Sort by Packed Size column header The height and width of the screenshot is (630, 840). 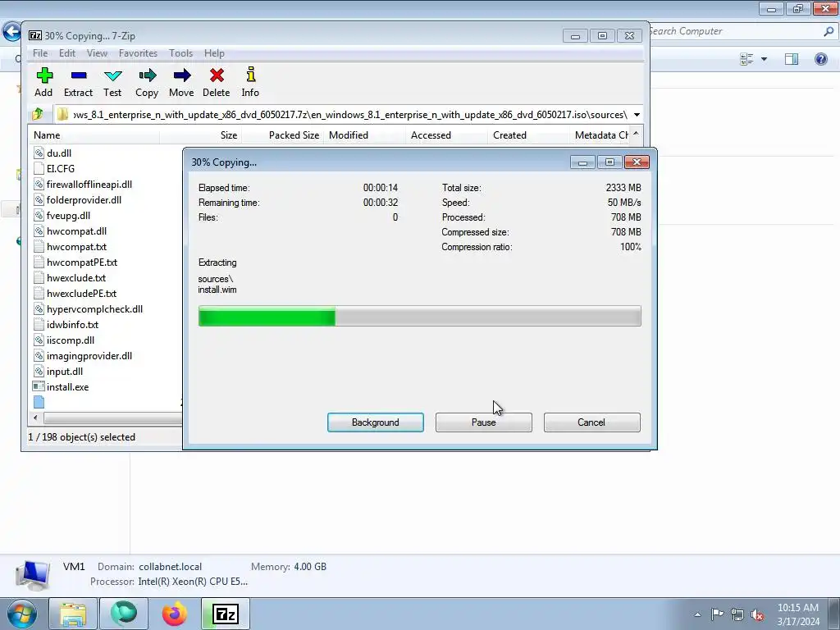[x=283, y=135]
